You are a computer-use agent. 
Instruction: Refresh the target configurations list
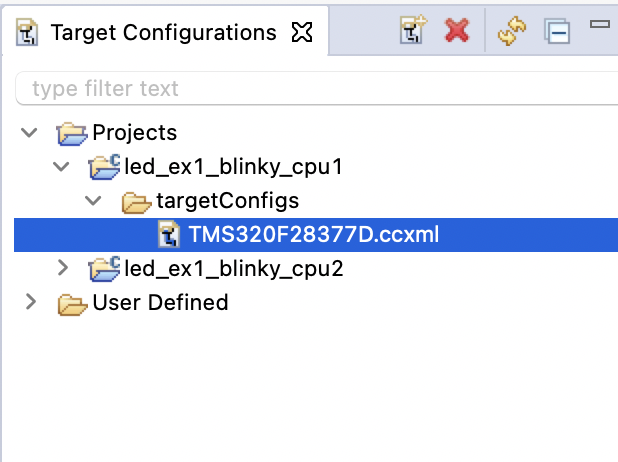(512, 31)
